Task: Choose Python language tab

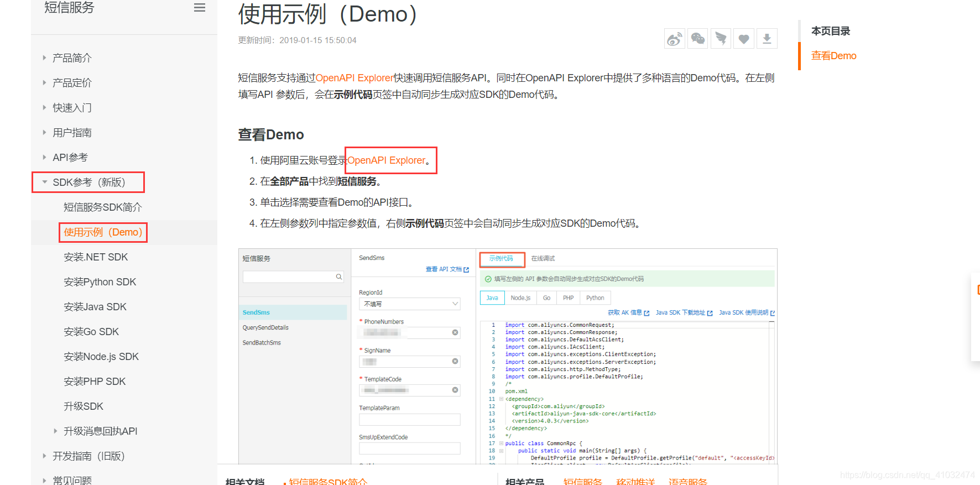Action: (595, 298)
